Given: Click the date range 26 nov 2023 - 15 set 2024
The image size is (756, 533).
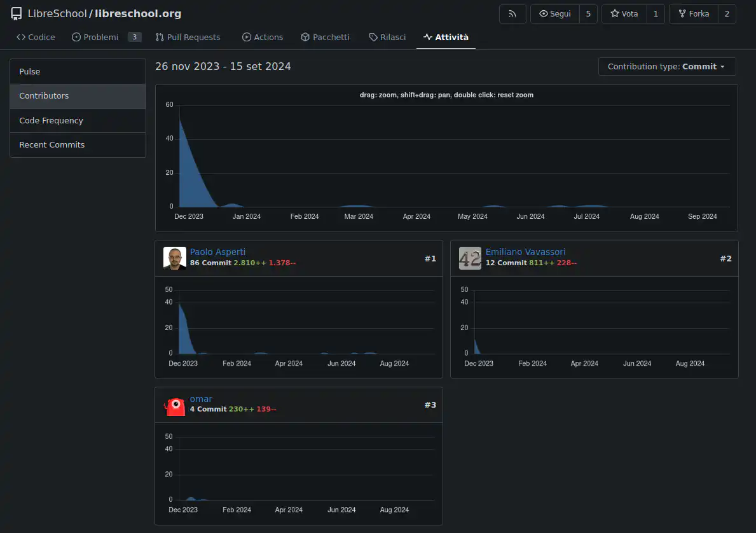Looking at the screenshot, I should 223,67.
